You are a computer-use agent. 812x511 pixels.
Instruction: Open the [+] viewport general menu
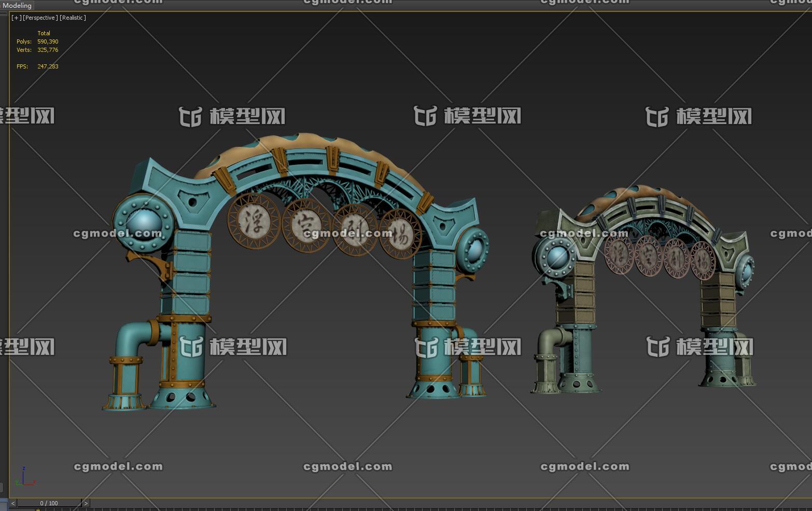[17, 18]
